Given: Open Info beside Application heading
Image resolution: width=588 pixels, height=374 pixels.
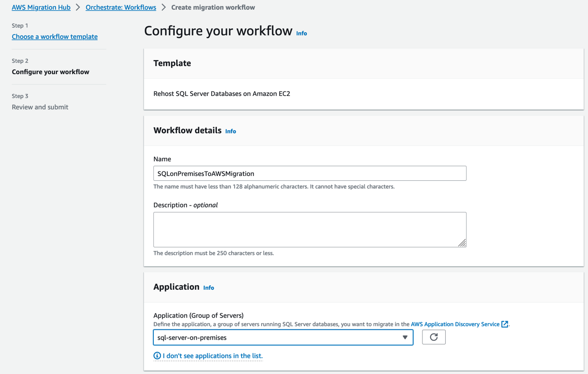Looking at the screenshot, I should tap(208, 288).
